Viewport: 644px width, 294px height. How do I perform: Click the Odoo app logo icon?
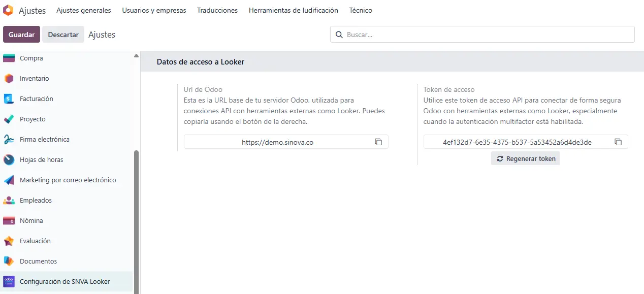(8, 10)
